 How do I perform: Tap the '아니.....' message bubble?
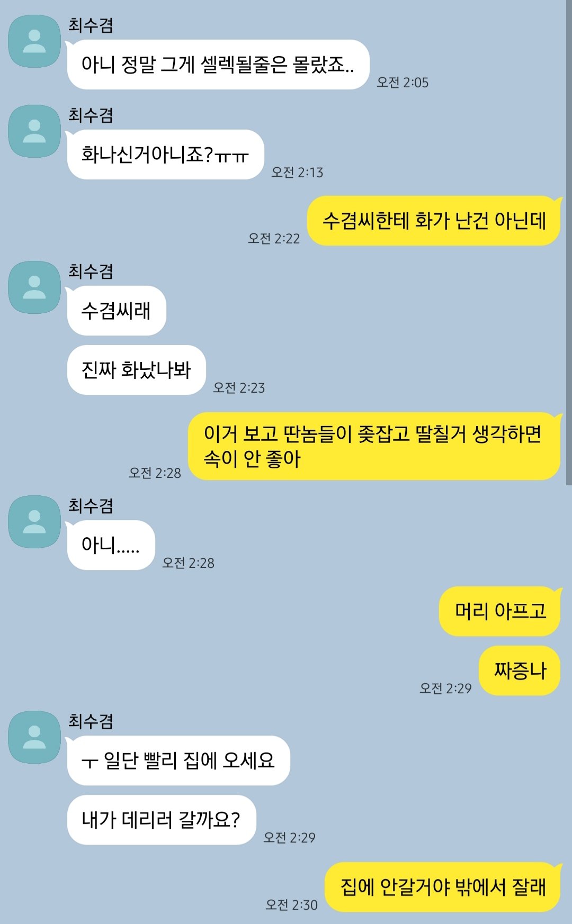click(111, 545)
